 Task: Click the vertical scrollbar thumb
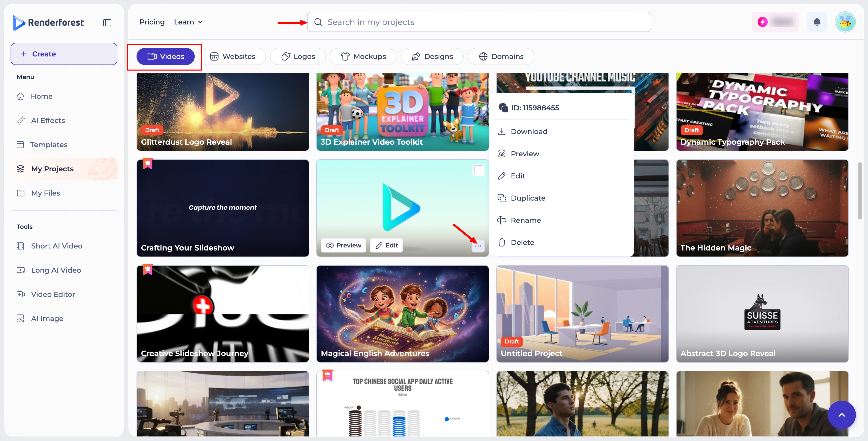point(860,191)
